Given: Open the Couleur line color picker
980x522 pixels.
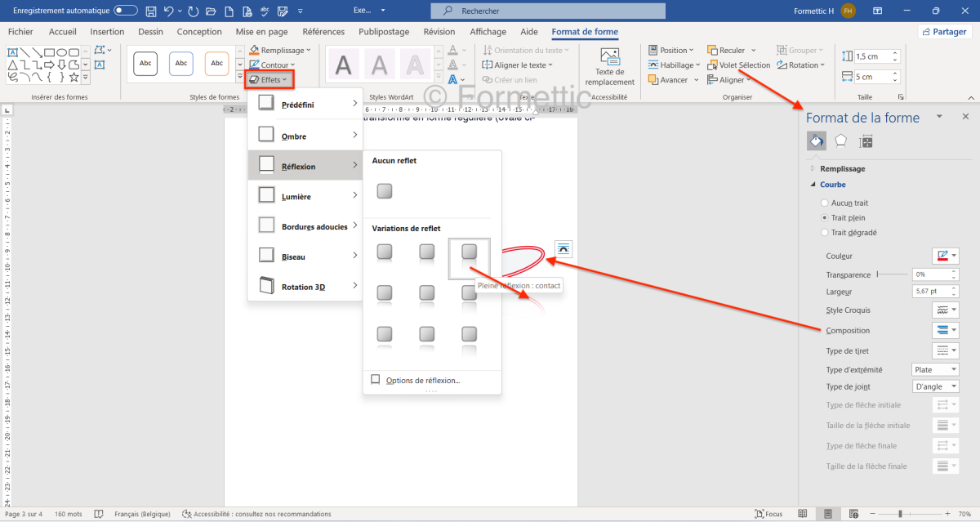Looking at the screenshot, I should (x=946, y=256).
